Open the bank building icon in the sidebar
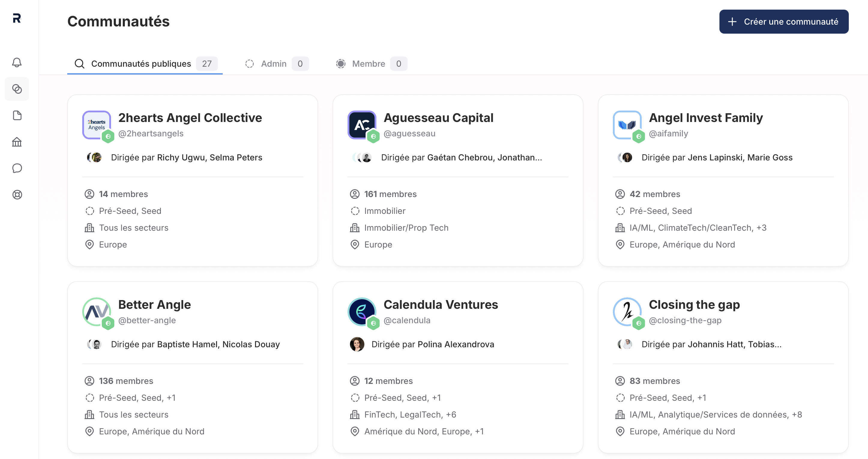The height and width of the screenshot is (459, 868). (17, 142)
